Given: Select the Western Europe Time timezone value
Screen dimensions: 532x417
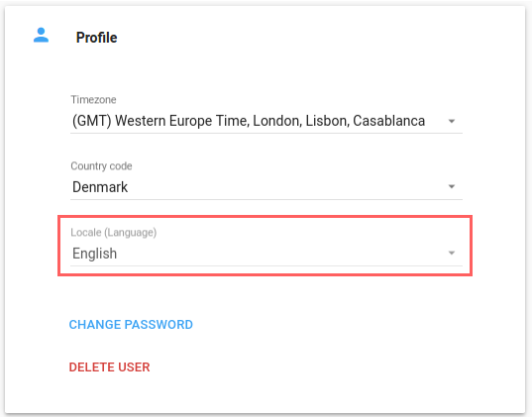Looking at the screenshot, I should click(x=249, y=121).
